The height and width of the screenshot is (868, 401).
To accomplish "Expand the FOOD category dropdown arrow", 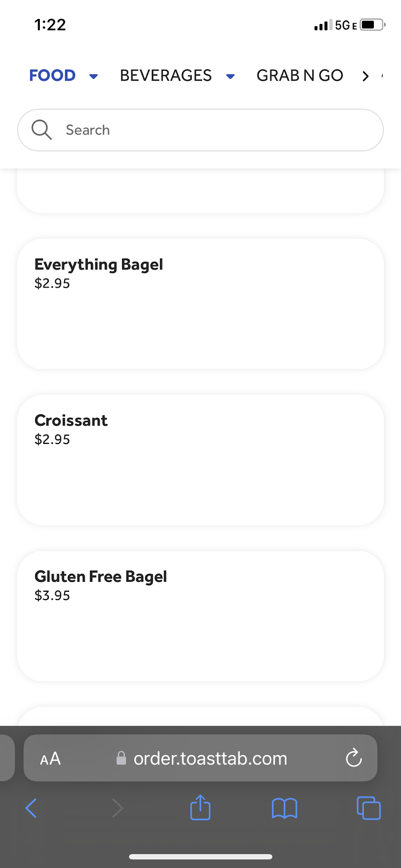I will (x=94, y=76).
